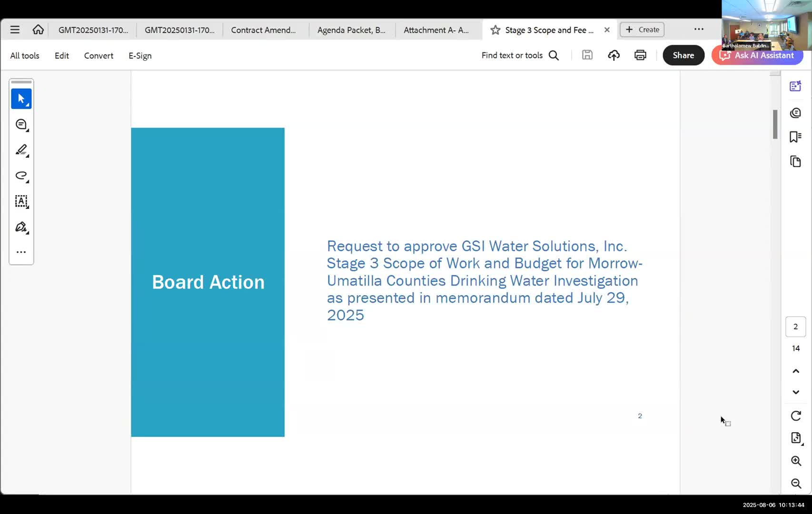Open the All tools menu
Screen dimensions: 812x514
point(25,56)
